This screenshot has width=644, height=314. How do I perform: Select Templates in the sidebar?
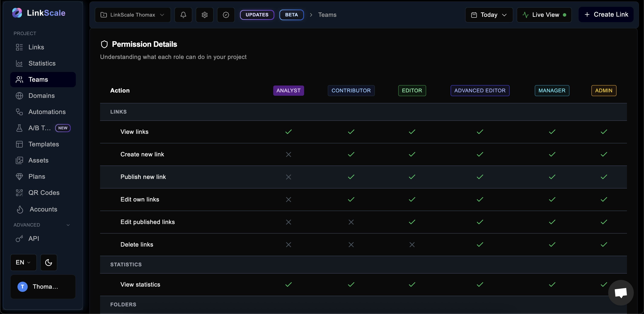(x=44, y=144)
